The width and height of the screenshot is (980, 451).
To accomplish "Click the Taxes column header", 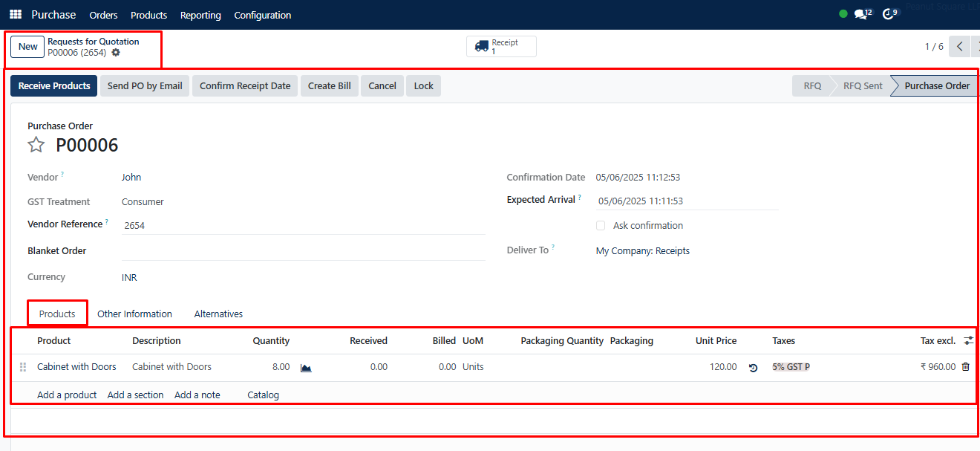I will pos(783,341).
